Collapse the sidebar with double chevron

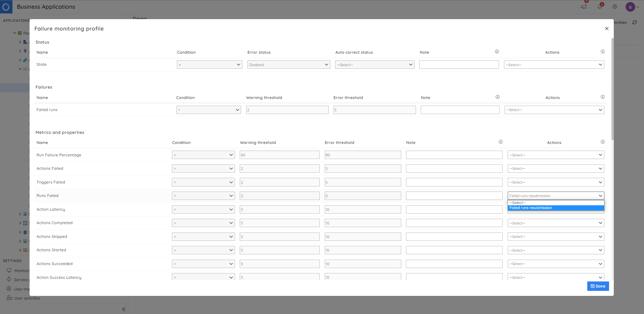point(124,309)
